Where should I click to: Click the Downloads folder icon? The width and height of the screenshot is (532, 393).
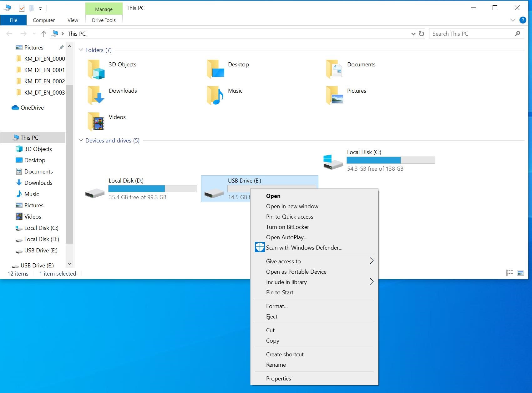[96, 95]
